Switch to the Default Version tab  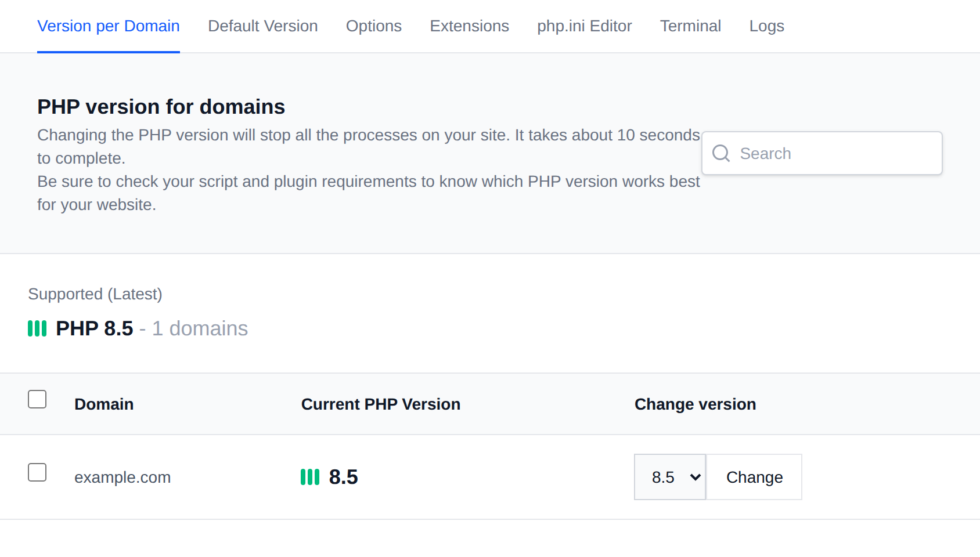(x=263, y=26)
